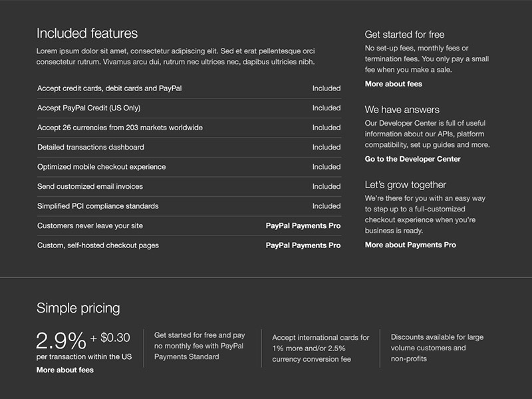The image size is (532, 399).
Task: Select the Simplified PCI compliance standards row
Action: point(98,206)
